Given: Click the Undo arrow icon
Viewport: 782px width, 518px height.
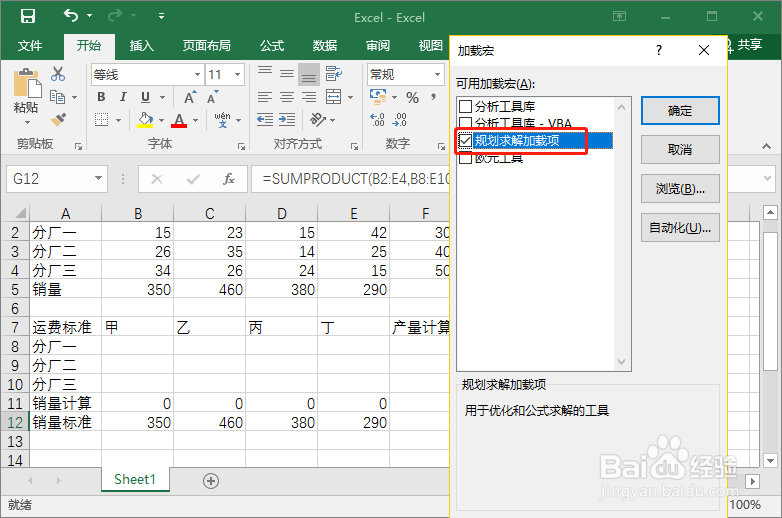Looking at the screenshot, I should coord(71,16).
